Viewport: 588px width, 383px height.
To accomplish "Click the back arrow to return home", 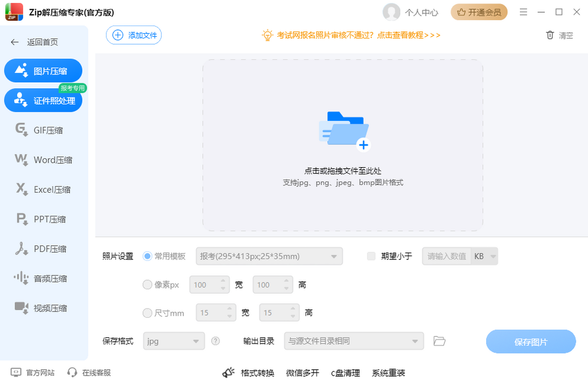I will (x=15, y=42).
